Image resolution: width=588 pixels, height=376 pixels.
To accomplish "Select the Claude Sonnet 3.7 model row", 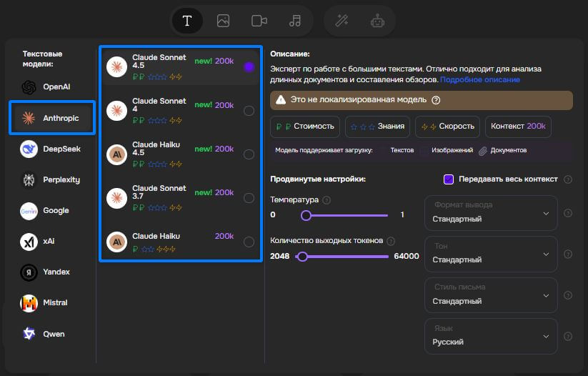I will pyautogui.click(x=179, y=197).
